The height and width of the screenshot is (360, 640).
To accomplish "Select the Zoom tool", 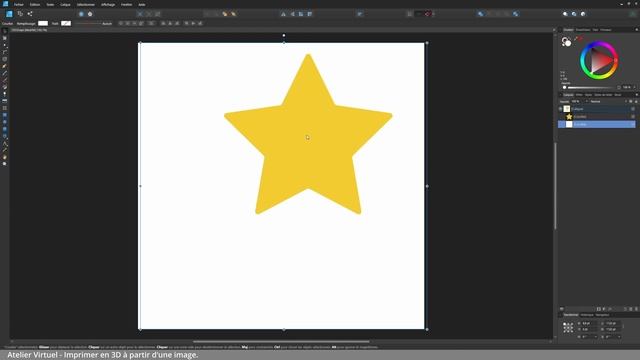I will tap(4, 164).
